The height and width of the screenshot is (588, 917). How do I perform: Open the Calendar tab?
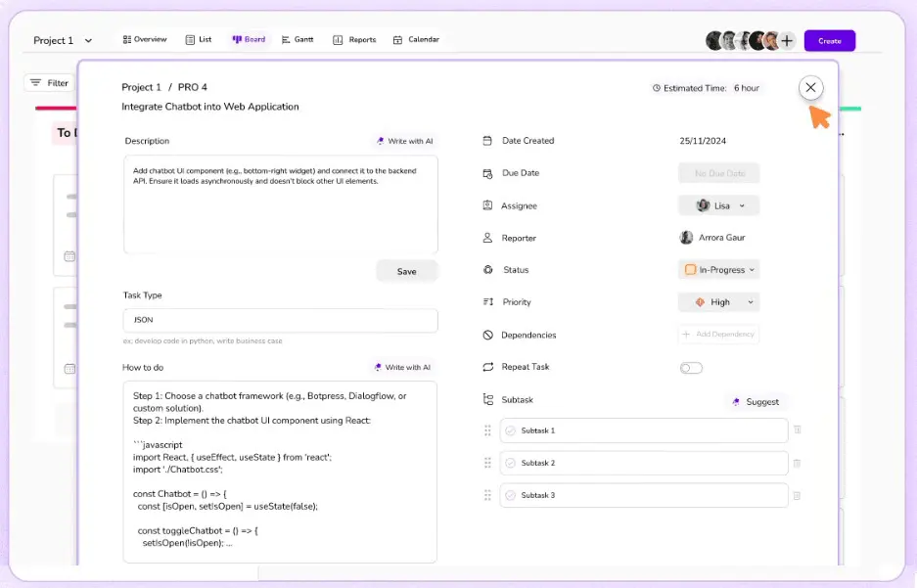(416, 40)
